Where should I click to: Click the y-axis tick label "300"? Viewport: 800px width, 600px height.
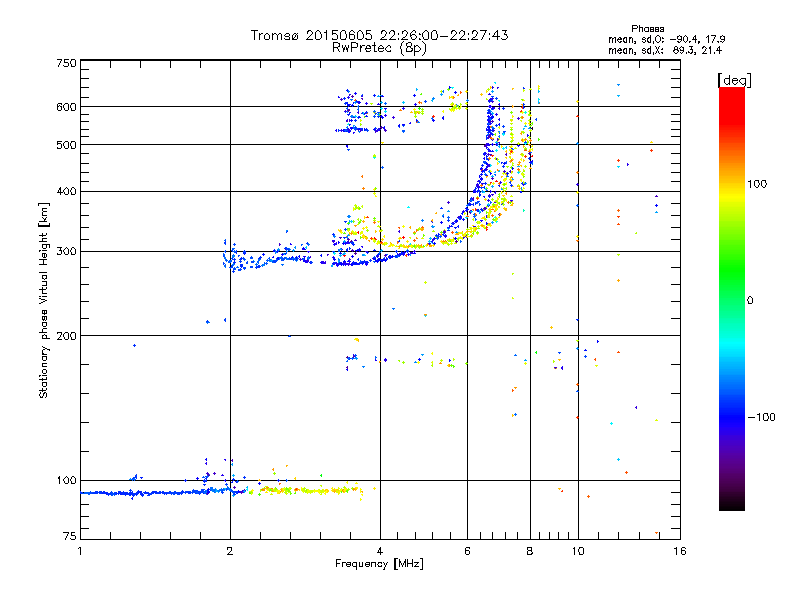[66, 251]
